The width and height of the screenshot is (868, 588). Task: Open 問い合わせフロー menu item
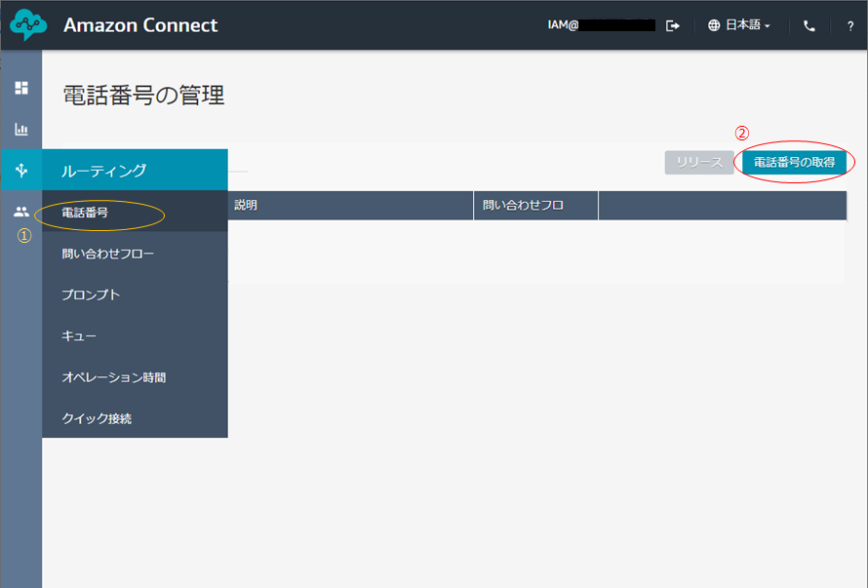(135, 254)
